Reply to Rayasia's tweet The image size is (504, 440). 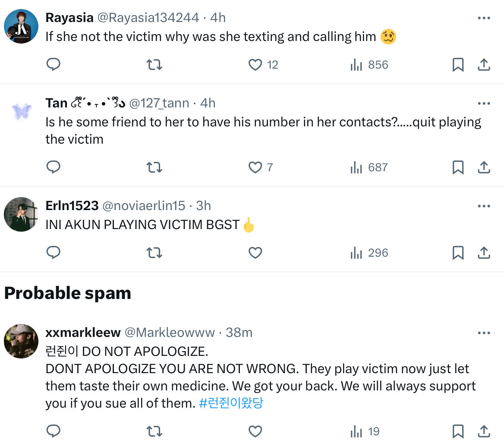point(53,65)
